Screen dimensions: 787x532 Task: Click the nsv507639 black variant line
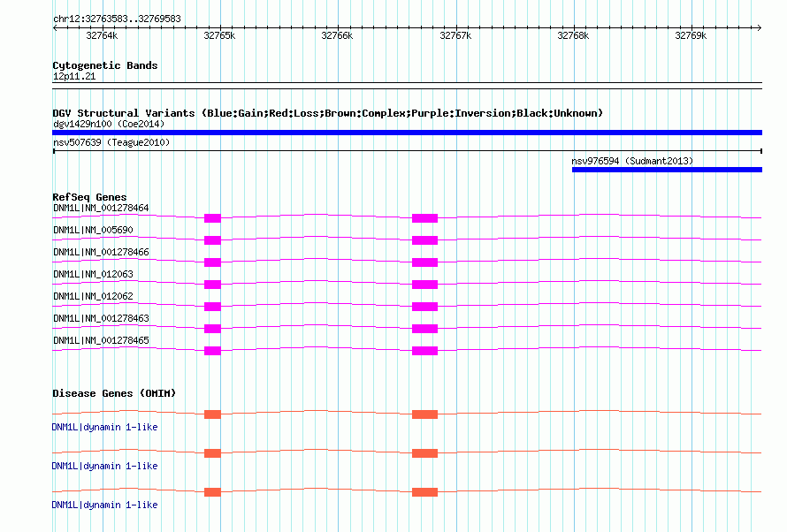(x=407, y=151)
